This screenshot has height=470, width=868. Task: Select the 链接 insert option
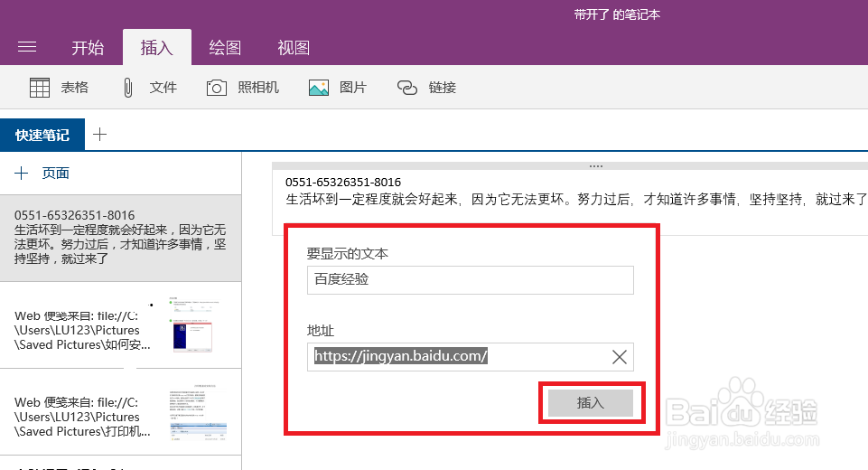click(442, 88)
